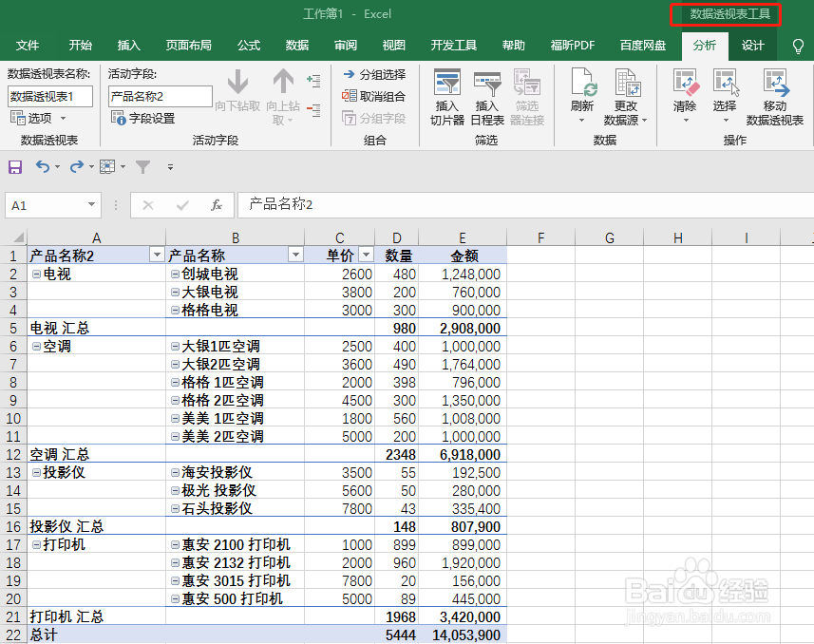Collapse the 空调 group in column A
814x644 pixels.
point(36,346)
